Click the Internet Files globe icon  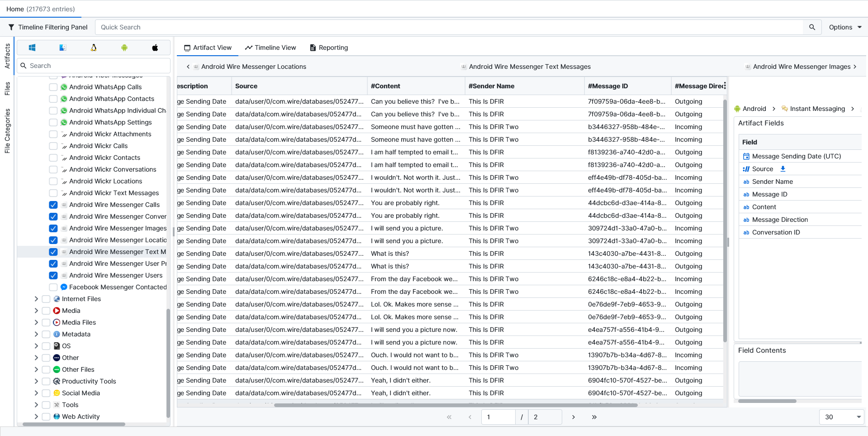pos(57,299)
